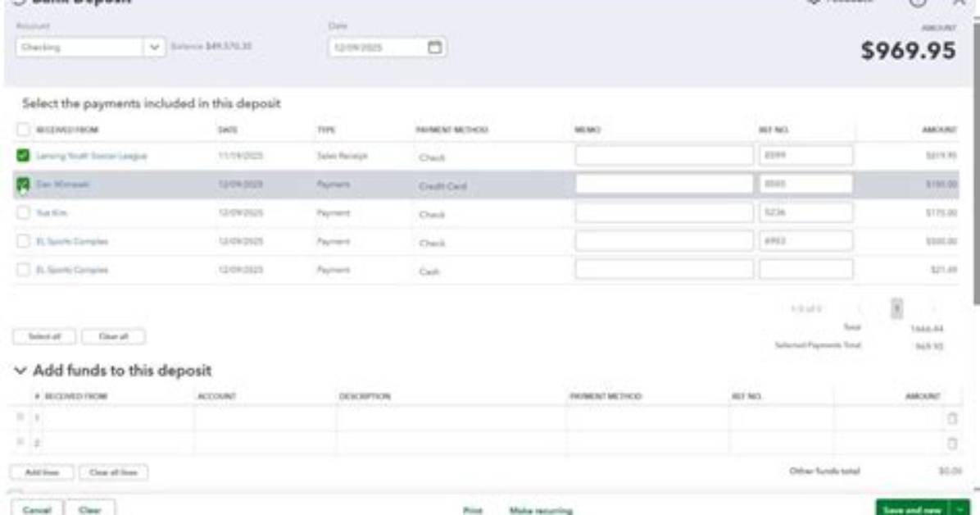Click the "Selected Payments Total" label
The image size is (980, 515).
click(818, 345)
